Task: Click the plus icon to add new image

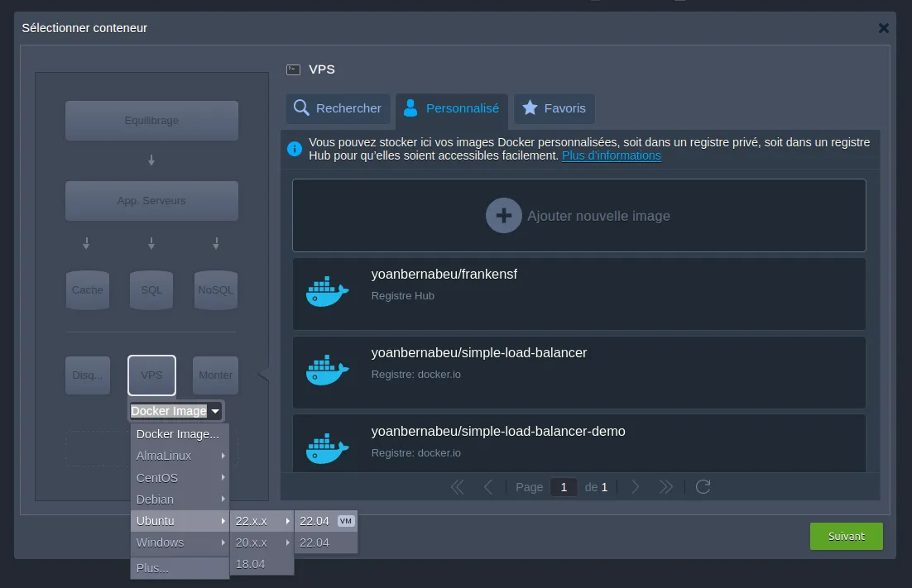Action: [503, 216]
